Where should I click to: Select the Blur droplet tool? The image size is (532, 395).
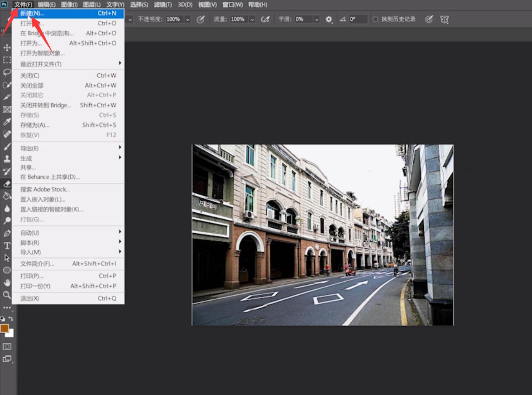(x=7, y=208)
